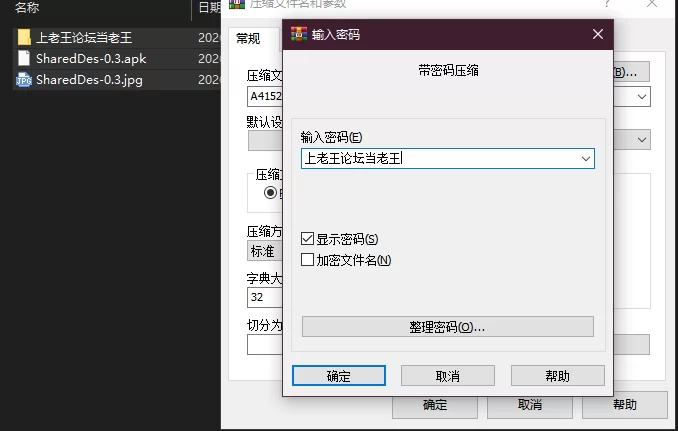Click 取消 in the background archive window
The height and width of the screenshot is (431, 678).
(x=530, y=405)
